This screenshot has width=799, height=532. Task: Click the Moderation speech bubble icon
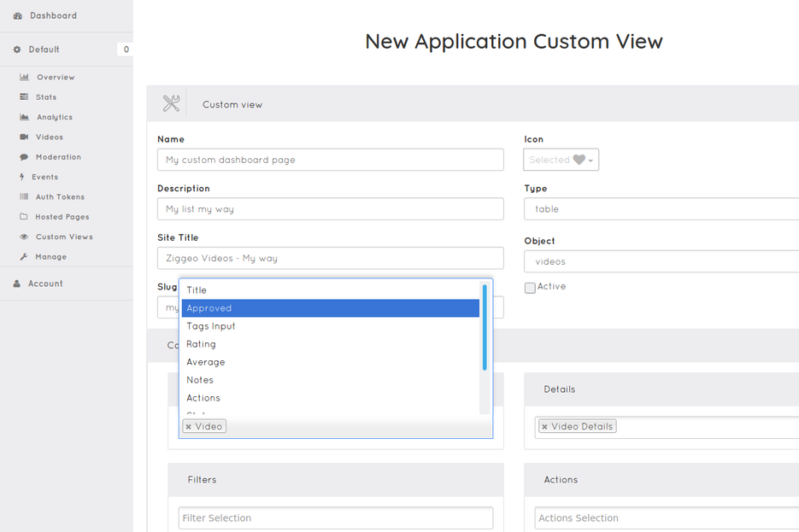point(24,157)
